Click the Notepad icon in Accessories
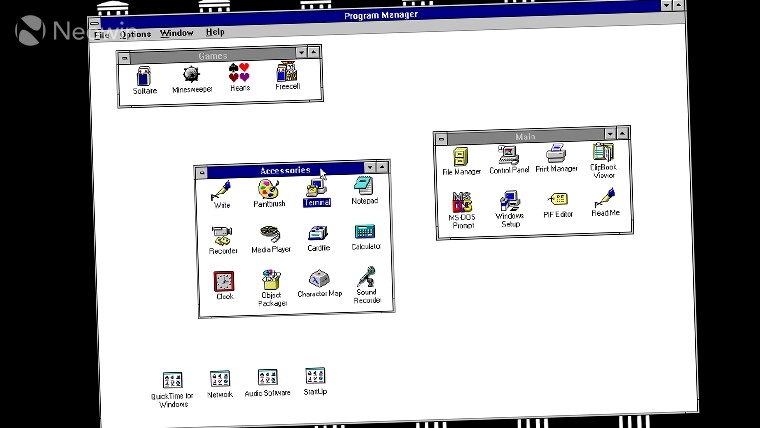 [x=364, y=186]
